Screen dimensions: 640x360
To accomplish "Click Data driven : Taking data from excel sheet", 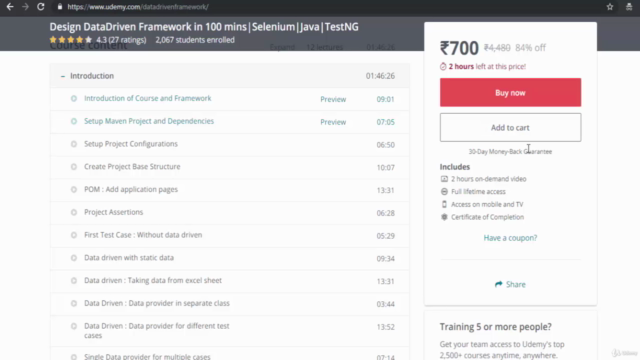I will (x=153, y=281).
